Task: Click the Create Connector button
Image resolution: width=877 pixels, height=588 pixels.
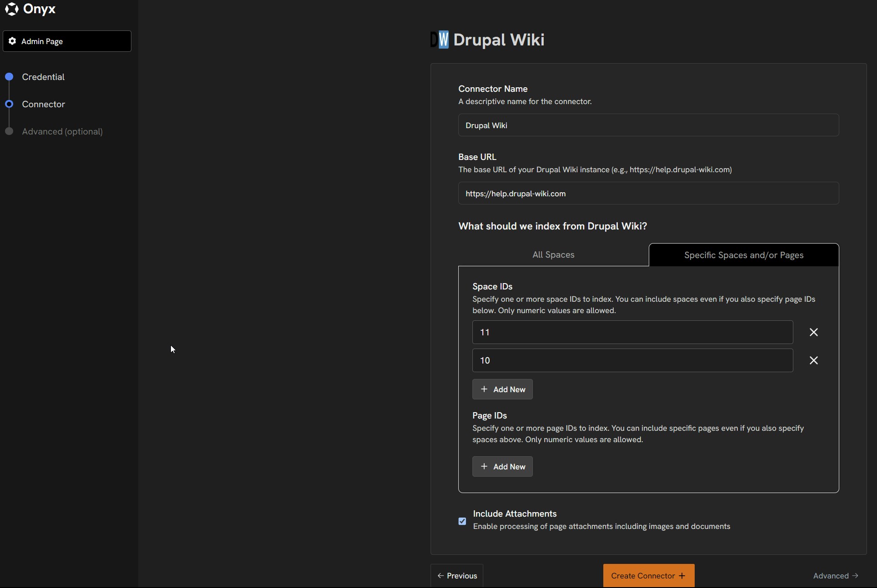Action: pyautogui.click(x=648, y=575)
